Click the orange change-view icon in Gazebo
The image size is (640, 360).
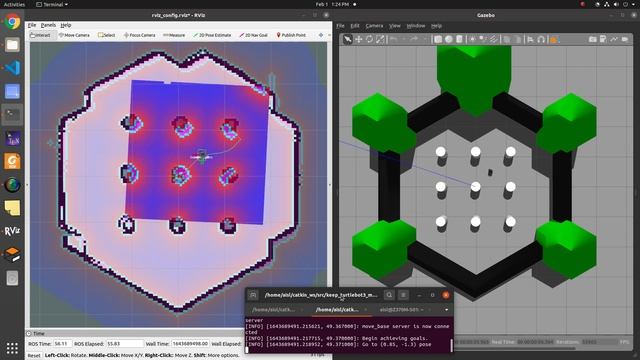553,40
